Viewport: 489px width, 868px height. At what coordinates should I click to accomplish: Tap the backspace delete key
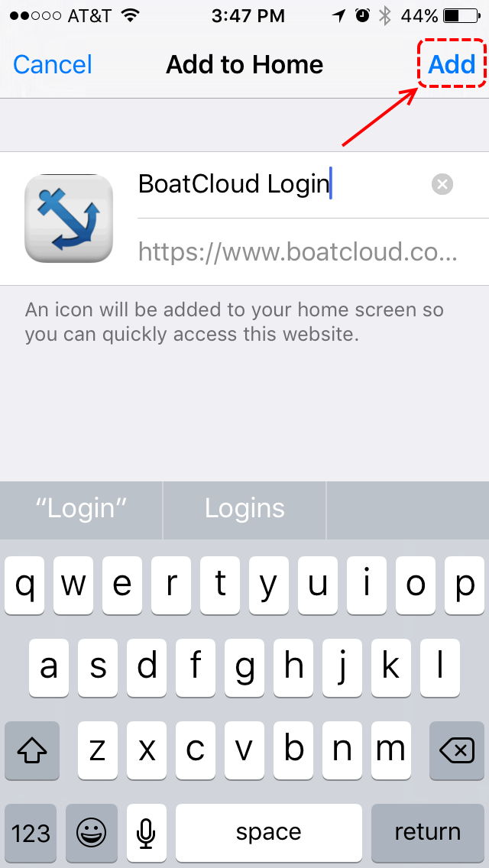[x=457, y=750]
